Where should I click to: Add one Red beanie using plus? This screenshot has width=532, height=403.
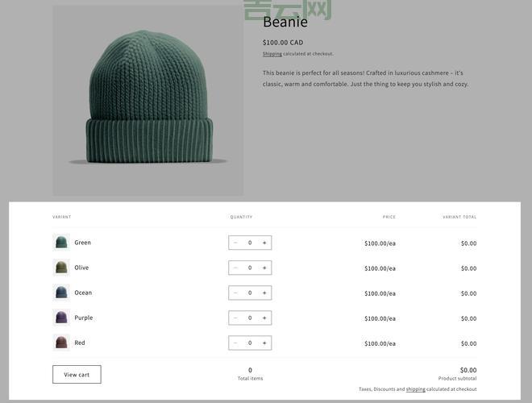point(264,343)
